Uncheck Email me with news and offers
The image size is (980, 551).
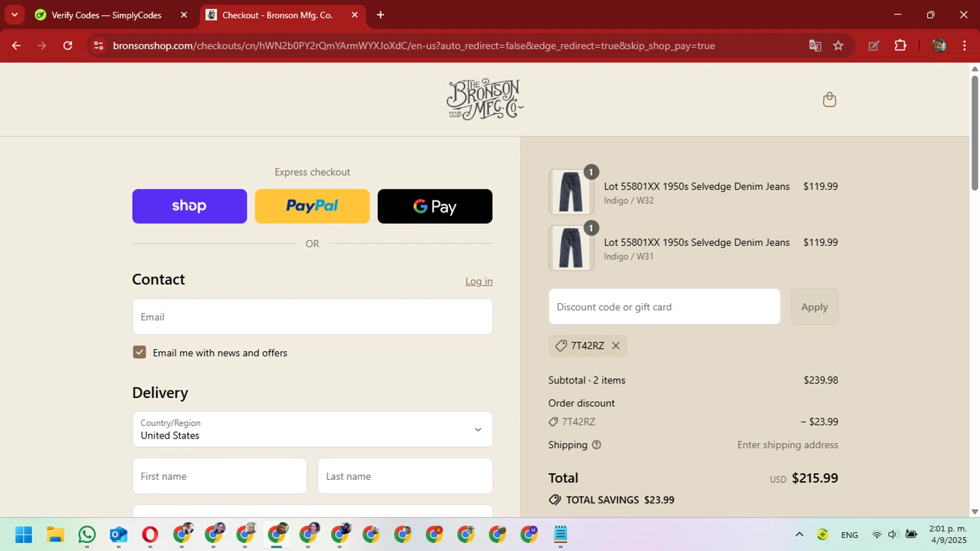coord(139,352)
